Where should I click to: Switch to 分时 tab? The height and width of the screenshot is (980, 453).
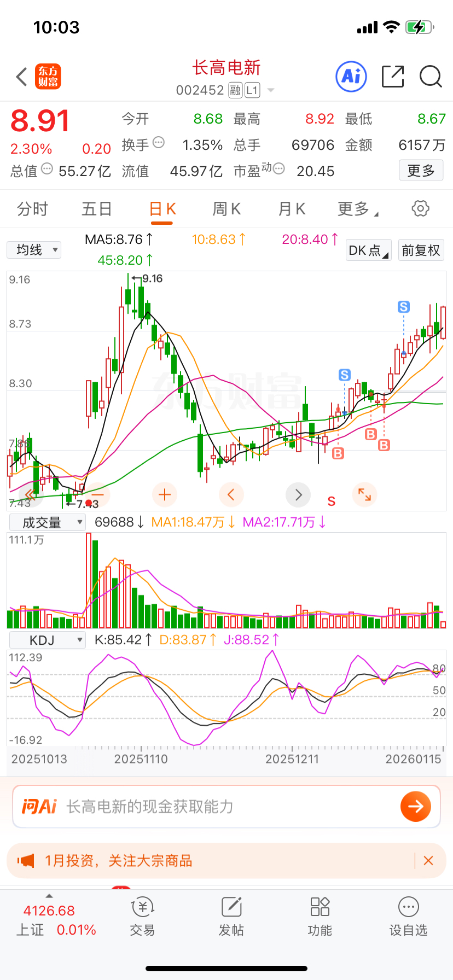(32, 209)
